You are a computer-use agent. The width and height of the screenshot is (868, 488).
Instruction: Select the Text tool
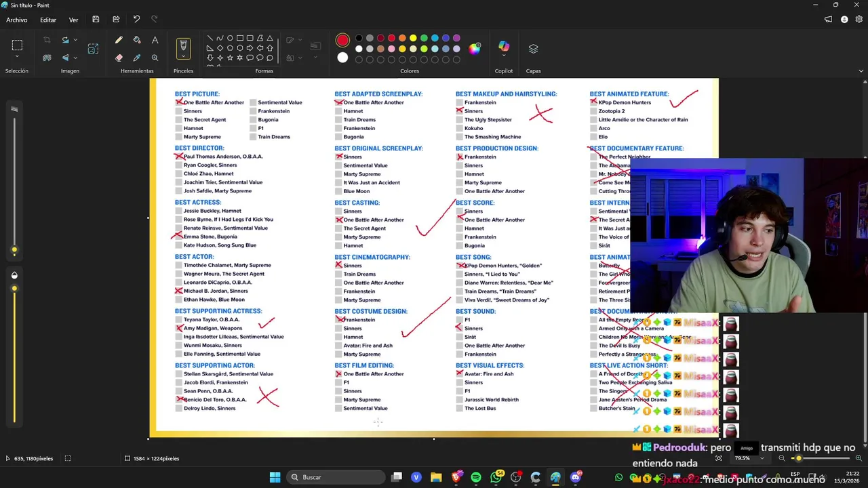tap(155, 40)
